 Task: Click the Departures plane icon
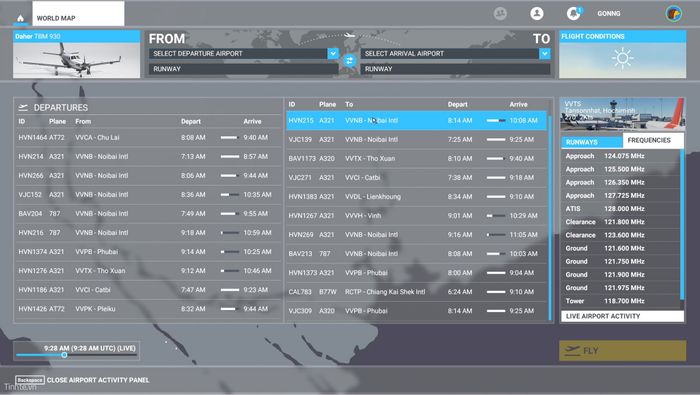pyautogui.click(x=23, y=108)
